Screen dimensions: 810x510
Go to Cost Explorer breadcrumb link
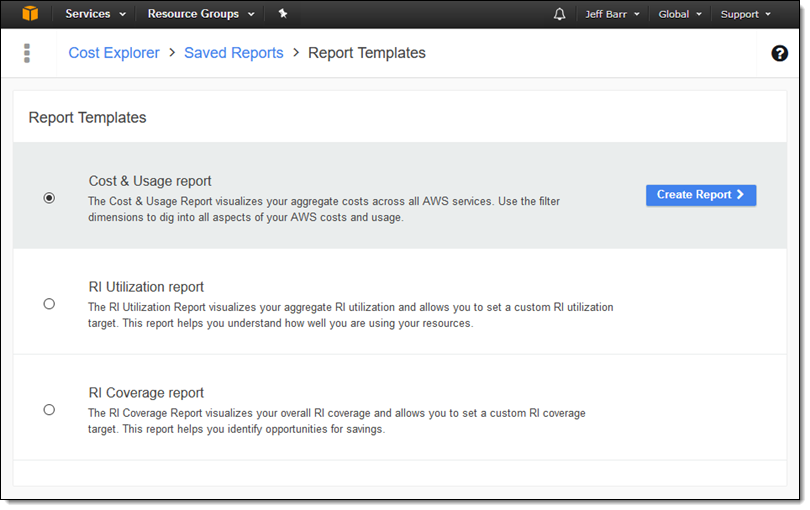pyautogui.click(x=114, y=53)
